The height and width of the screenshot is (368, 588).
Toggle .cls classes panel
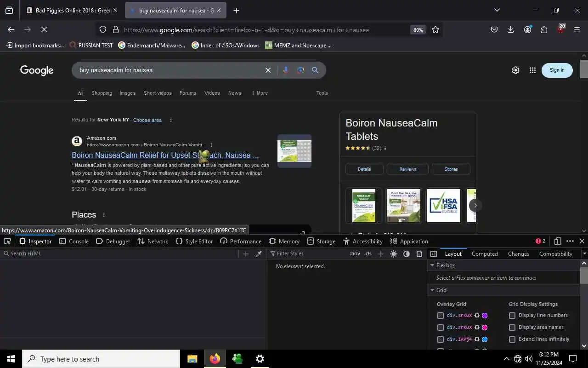point(368,253)
